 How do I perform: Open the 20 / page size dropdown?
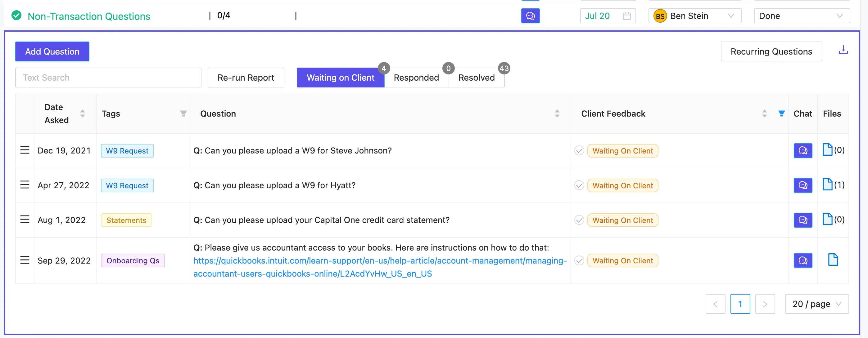(816, 304)
